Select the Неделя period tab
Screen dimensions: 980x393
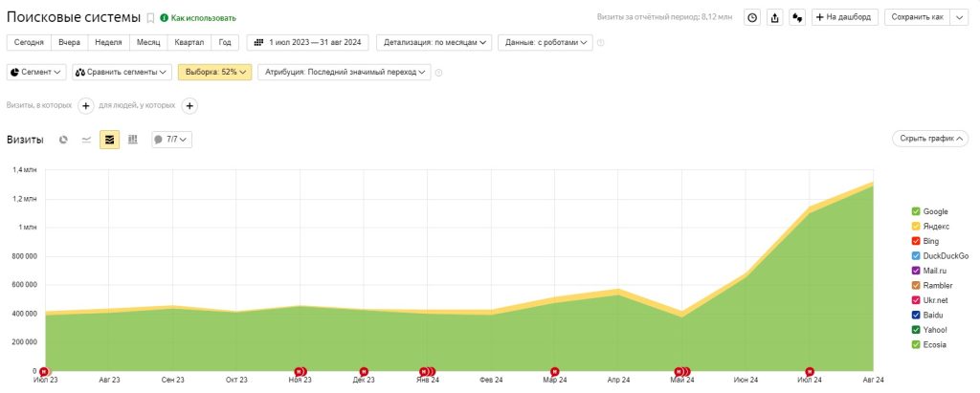(x=108, y=42)
